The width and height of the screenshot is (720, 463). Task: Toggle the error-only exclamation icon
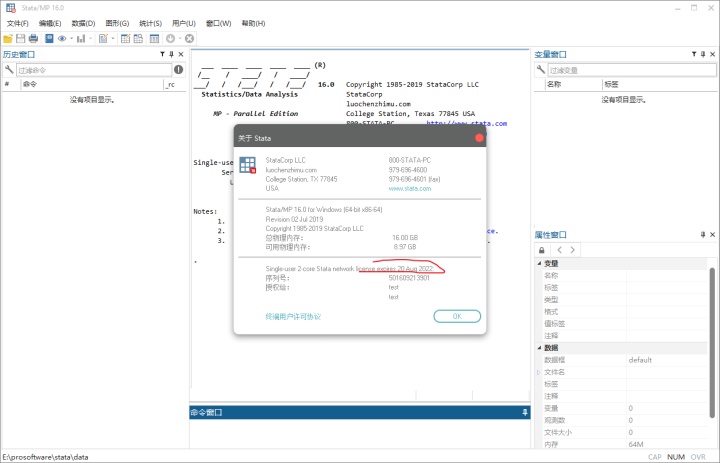click(x=179, y=69)
